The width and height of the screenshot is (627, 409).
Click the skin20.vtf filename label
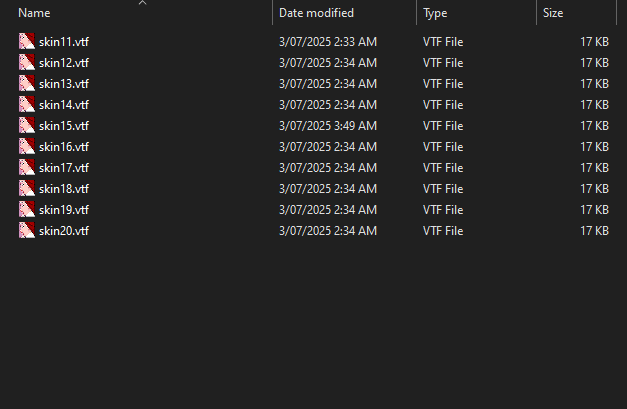click(64, 231)
